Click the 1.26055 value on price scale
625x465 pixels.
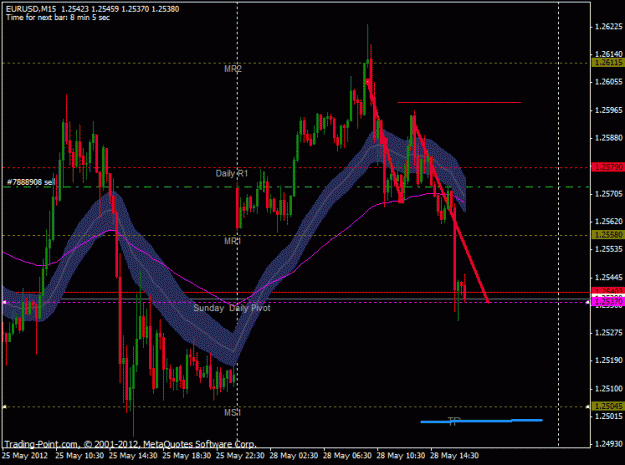point(608,82)
